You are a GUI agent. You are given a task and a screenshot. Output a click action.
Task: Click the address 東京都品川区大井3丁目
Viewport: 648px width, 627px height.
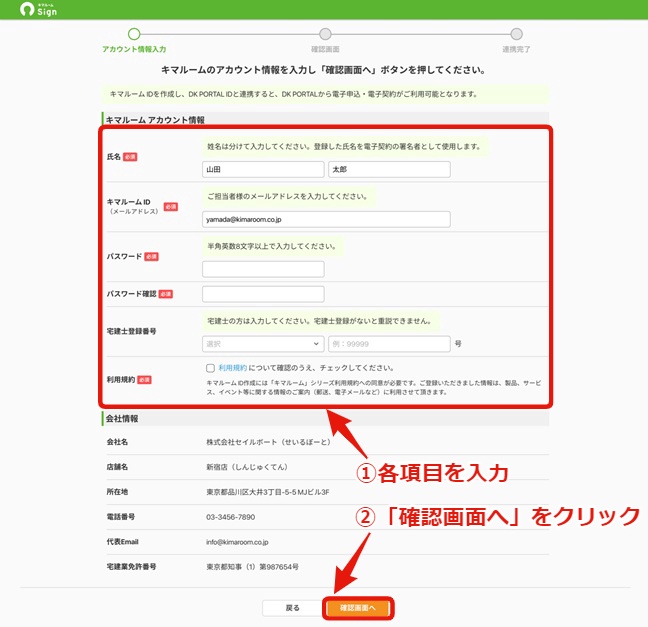pyautogui.click(x=268, y=492)
